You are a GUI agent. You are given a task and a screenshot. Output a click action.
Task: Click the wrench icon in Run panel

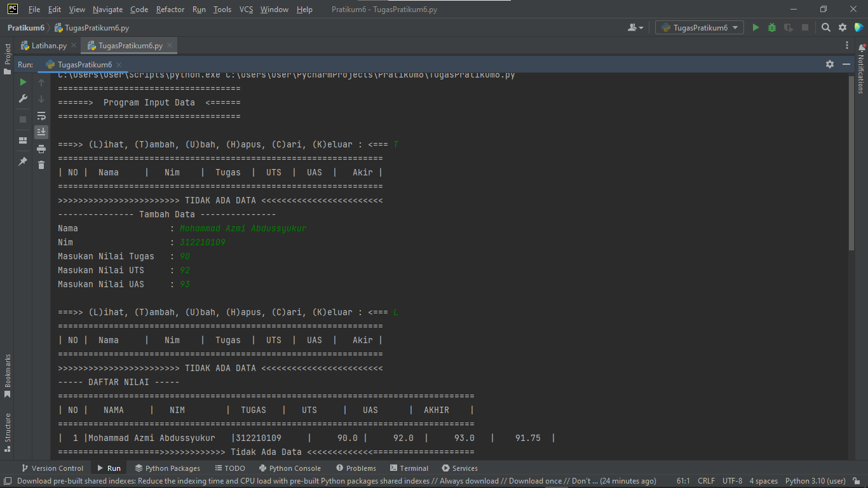coord(23,98)
